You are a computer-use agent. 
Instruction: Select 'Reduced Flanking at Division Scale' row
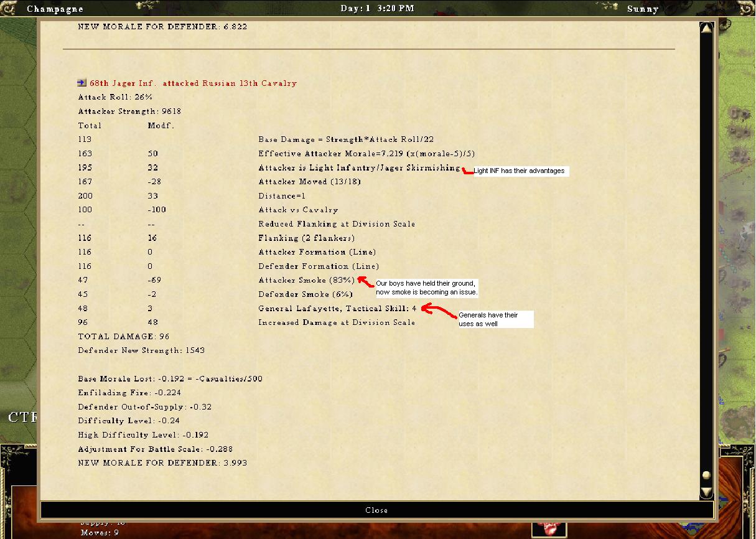337,223
